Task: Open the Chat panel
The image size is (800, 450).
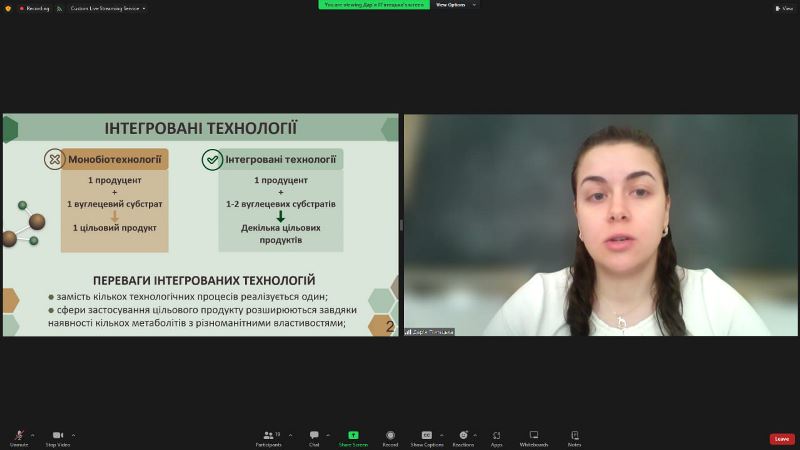Action: [314, 438]
